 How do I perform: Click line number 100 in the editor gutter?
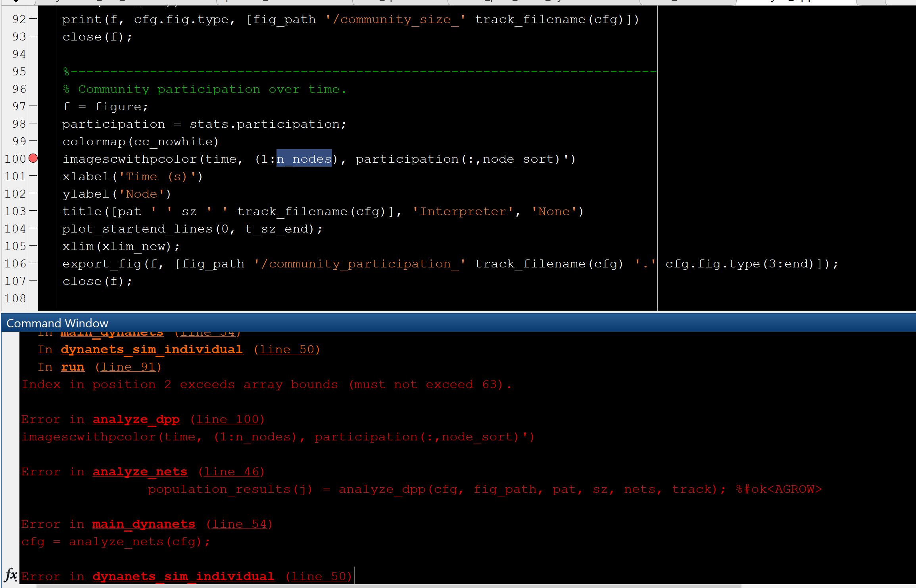tap(16, 159)
